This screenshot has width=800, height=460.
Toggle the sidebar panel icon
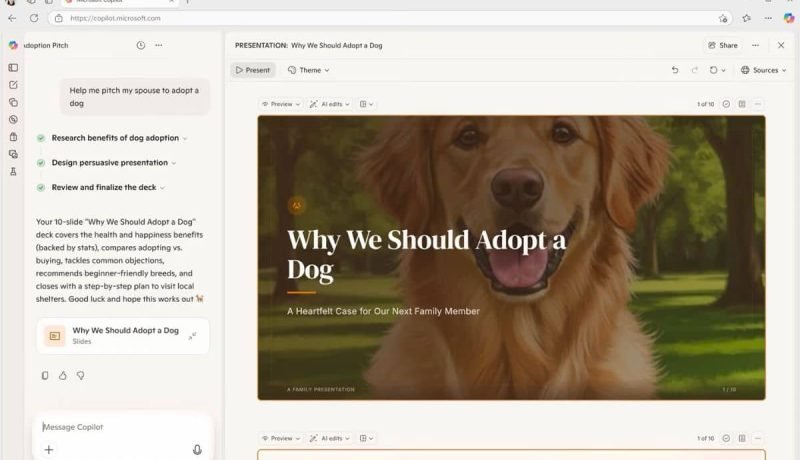pyautogui.click(x=13, y=67)
